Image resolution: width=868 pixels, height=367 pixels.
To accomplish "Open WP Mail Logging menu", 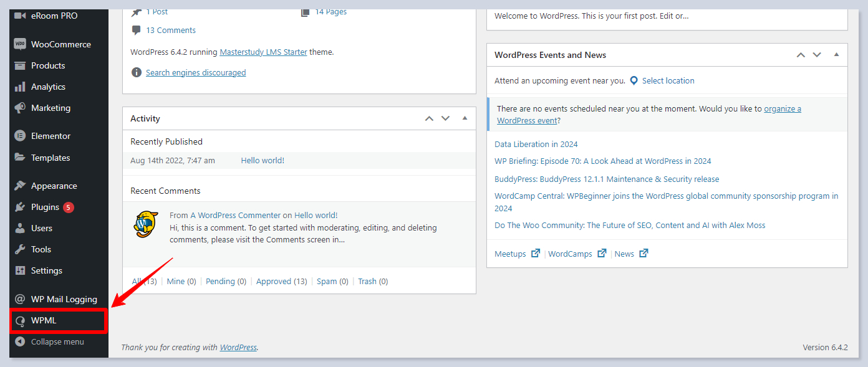I will tap(64, 299).
